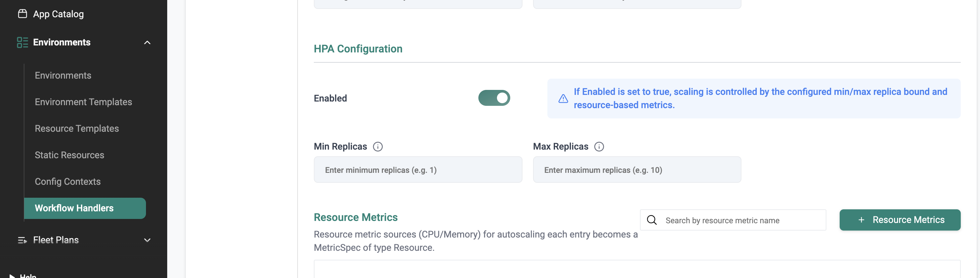Open Fleet Plans menu label
The width and height of the screenshot is (980, 278).
click(x=56, y=240)
